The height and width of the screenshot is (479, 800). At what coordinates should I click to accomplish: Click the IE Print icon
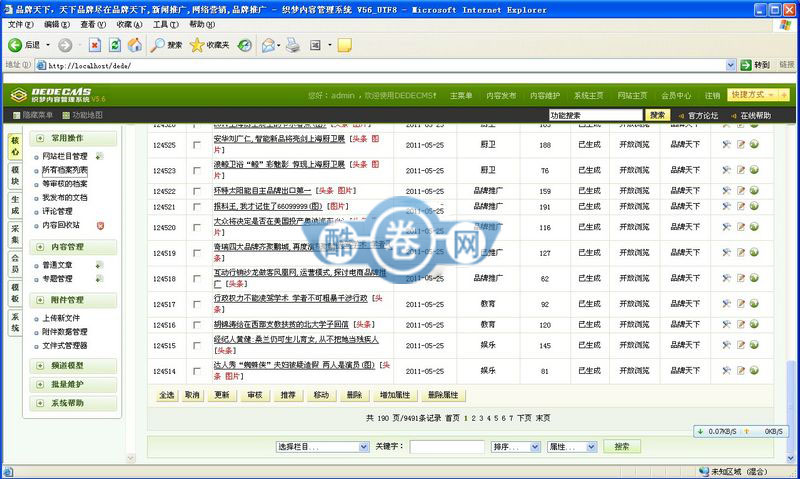point(292,45)
